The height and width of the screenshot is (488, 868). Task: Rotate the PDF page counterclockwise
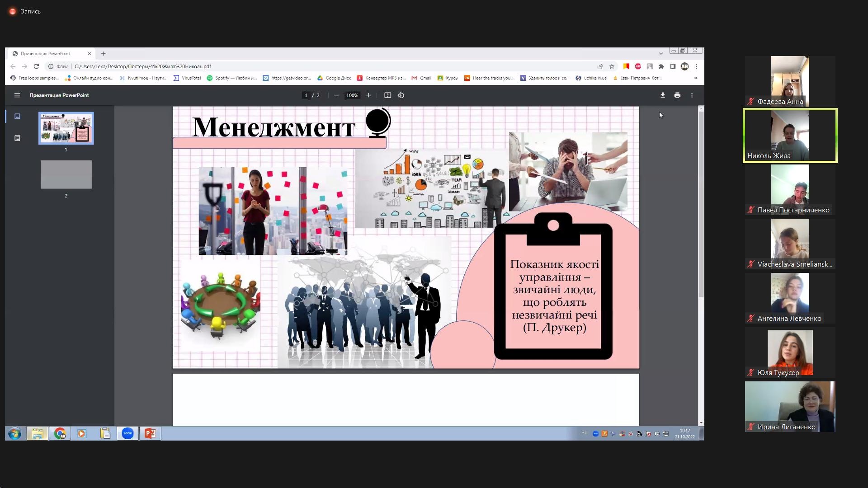[x=401, y=95]
